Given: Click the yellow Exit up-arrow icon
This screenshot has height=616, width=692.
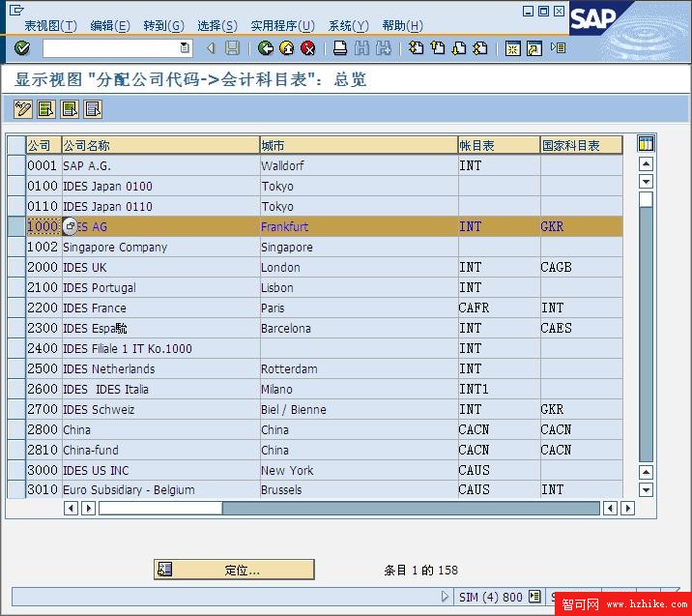Looking at the screenshot, I should [287, 48].
